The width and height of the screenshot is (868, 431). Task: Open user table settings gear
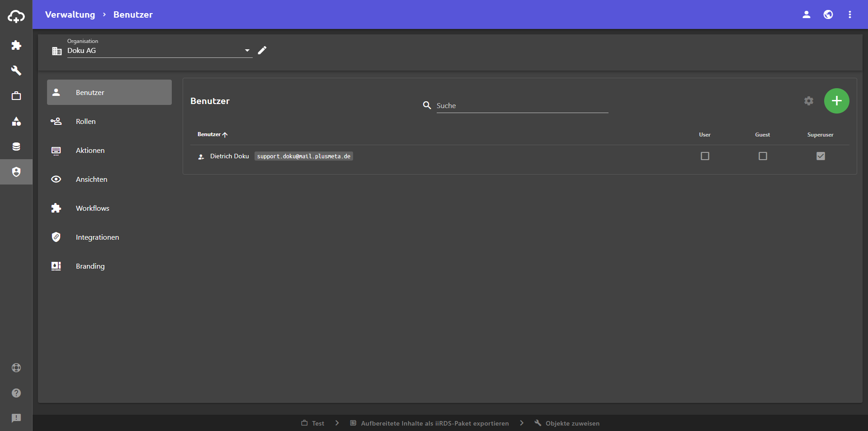coord(809,101)
